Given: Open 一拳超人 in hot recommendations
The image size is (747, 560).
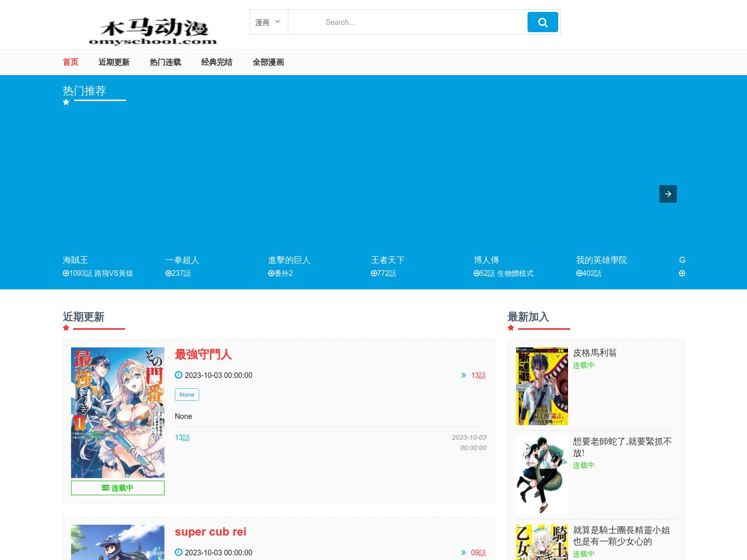Looking at the screenshot, I should (x=182, y=260).
